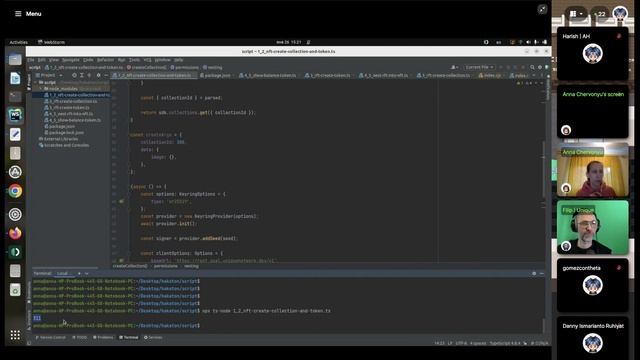Screen dimensions: 640x360
Task: Select package-lock.json in project tree
Action: (64, 133)
